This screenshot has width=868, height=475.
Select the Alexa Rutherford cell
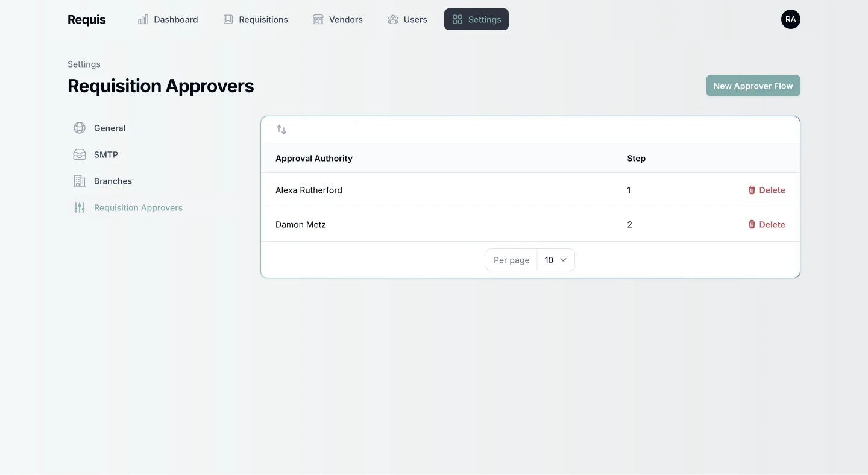[x=309, y=190]
